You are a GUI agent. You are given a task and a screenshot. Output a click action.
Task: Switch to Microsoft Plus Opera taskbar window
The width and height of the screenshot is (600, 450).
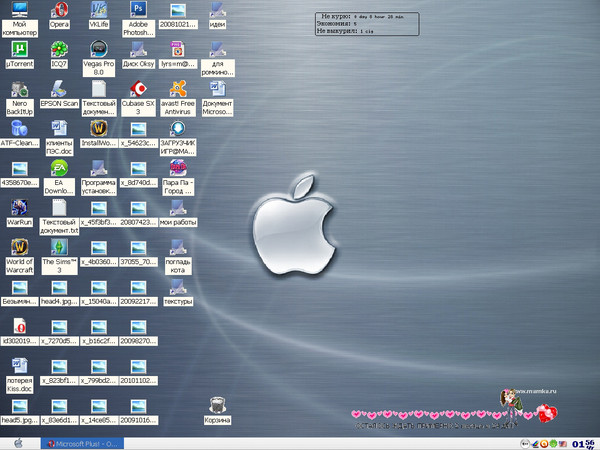[x=82, y=444]
